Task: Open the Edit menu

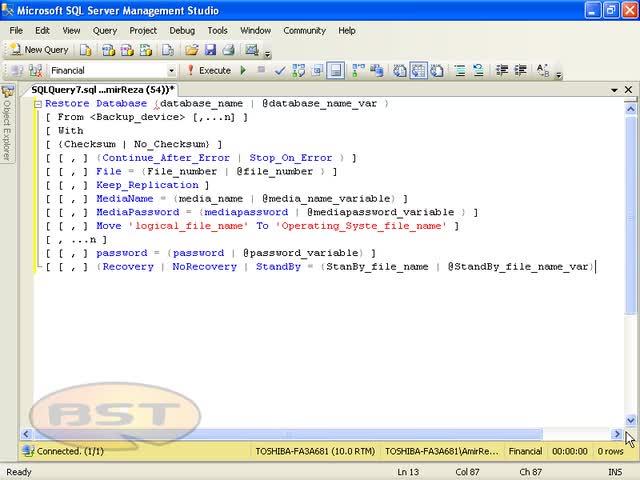Action: coord(42,31)
